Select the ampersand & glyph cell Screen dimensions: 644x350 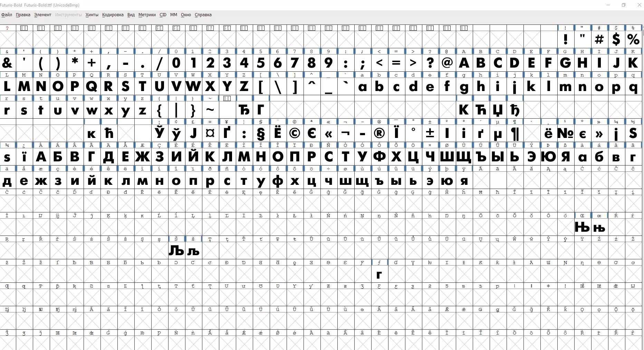click(7, 63)
